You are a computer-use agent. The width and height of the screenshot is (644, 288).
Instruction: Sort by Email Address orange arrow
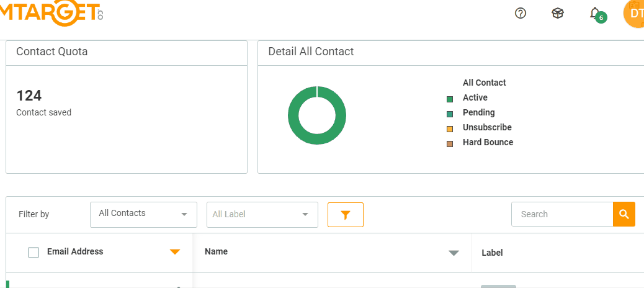[x=175, y=252]
